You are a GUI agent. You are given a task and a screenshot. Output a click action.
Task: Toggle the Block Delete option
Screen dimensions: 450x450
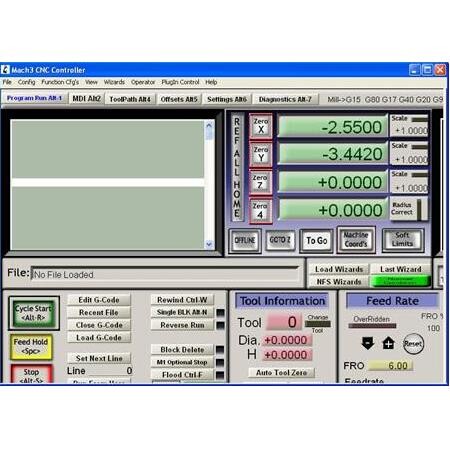click(182, 350)
